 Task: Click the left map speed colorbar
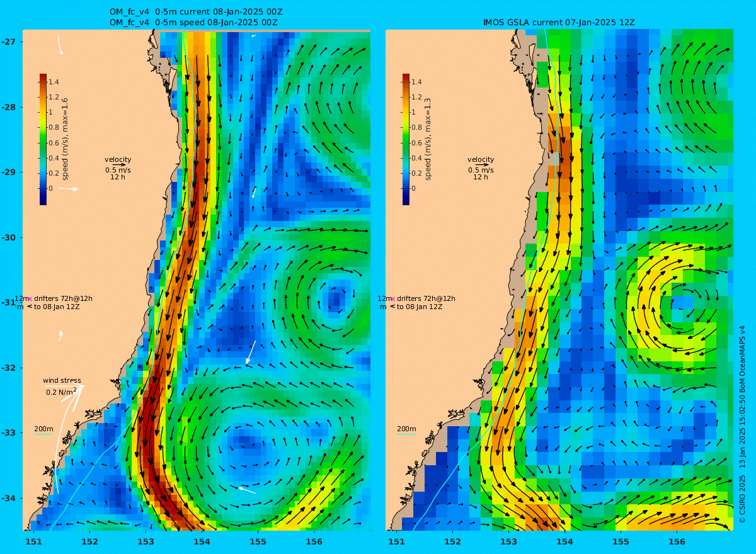pos(43,139)
